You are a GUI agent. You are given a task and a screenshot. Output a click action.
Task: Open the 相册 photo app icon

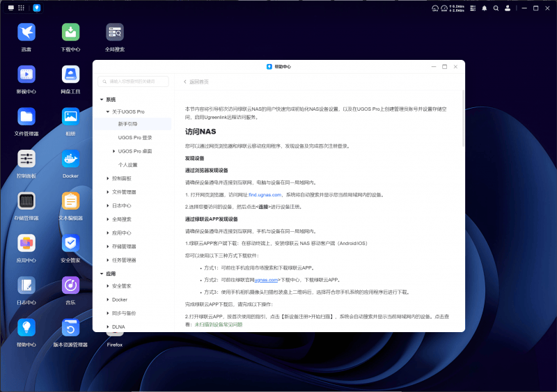click(x=70, y=116)
